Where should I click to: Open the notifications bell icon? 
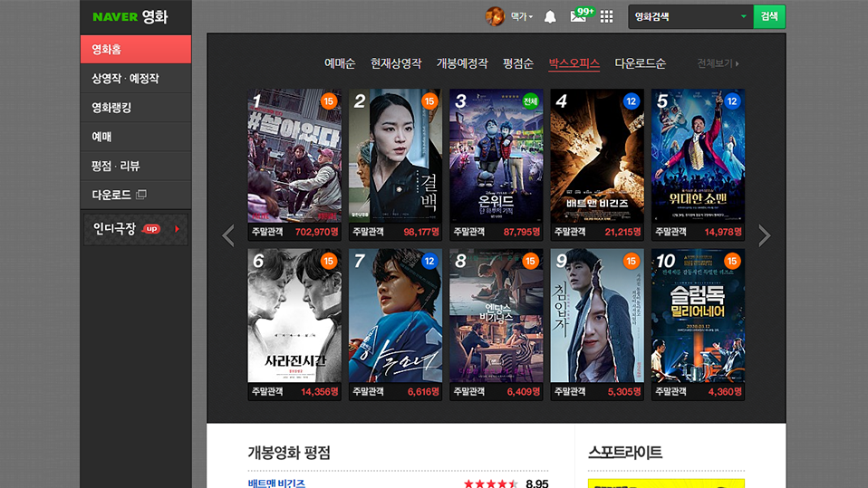pos(550,16)
